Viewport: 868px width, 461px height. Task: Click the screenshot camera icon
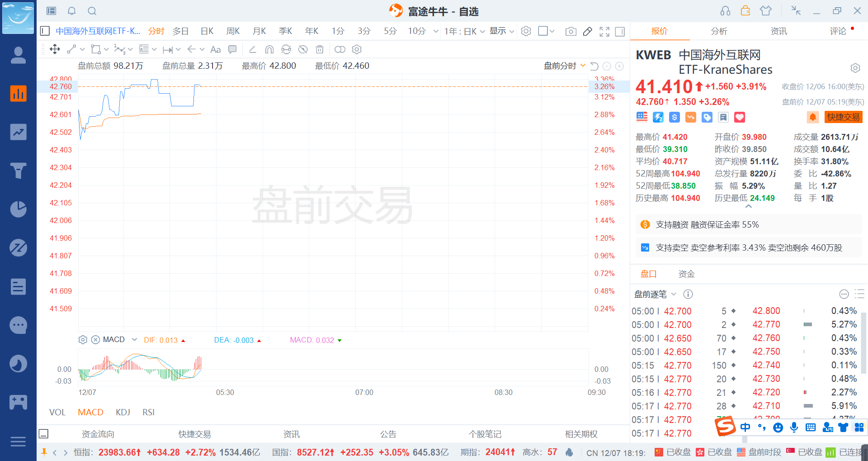click(571, 31)
